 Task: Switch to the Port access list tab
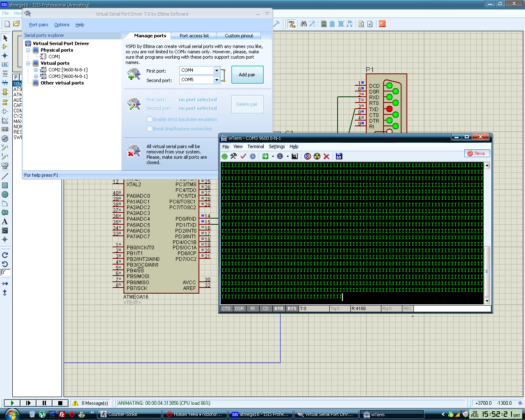(x=194, y=36)
